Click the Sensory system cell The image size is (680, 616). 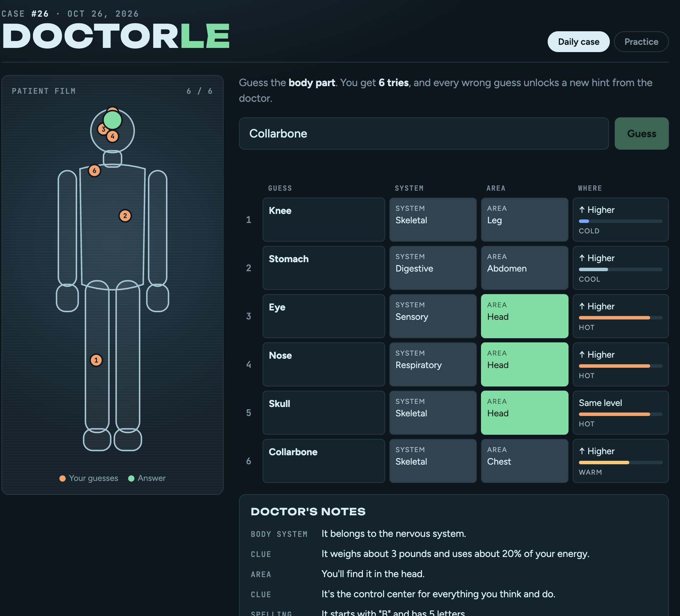pos(433,316)
